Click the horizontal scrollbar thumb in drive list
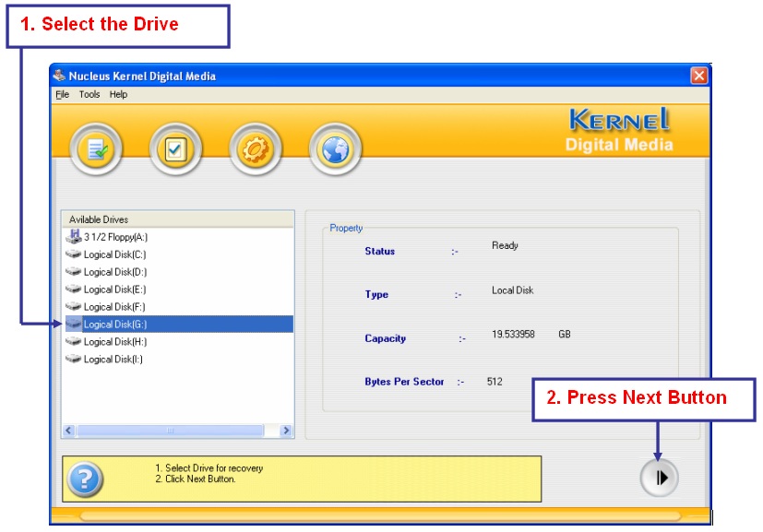763x532 pixels. [171, 431]
